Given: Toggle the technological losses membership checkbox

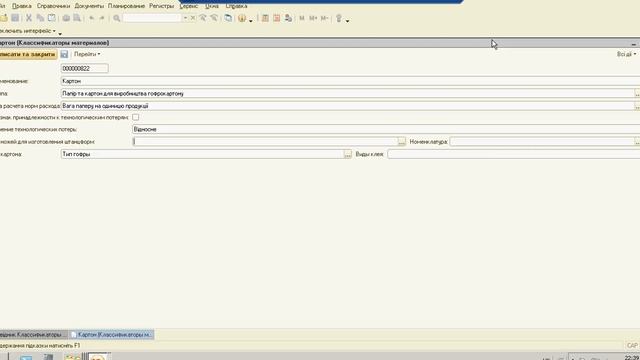Looking at the screenshot, I should point(136,117).
